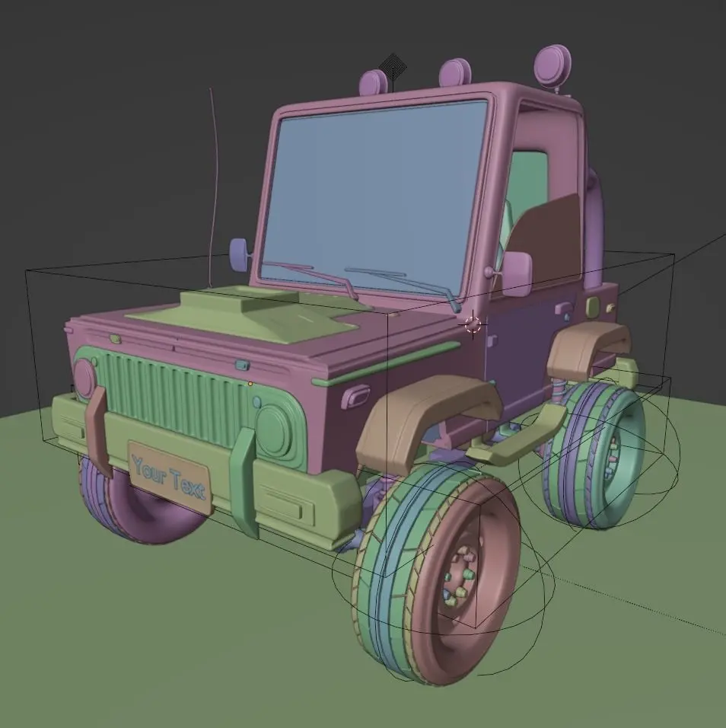Select the light object above the roof
726x728 pixels.
(393, 69)
